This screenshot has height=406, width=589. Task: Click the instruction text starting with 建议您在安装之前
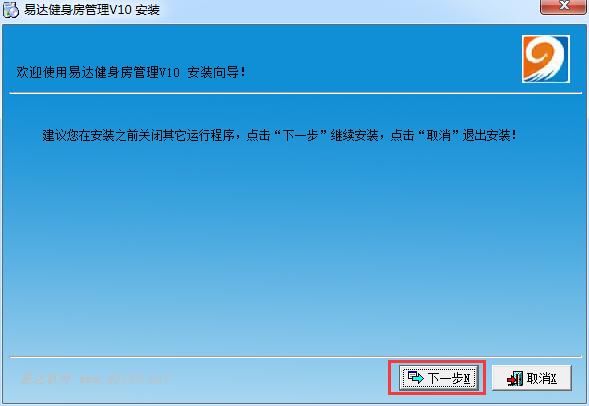click(x=279, y=135)
